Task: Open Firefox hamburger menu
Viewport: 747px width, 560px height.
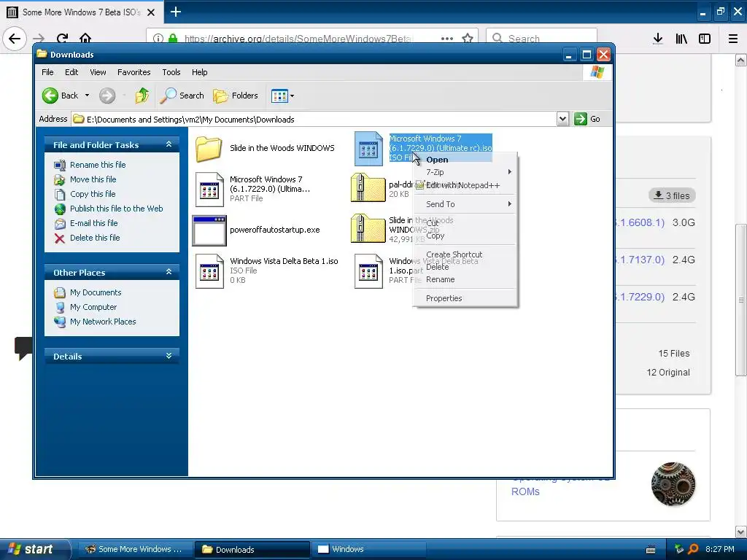Action: coord(733,39)
